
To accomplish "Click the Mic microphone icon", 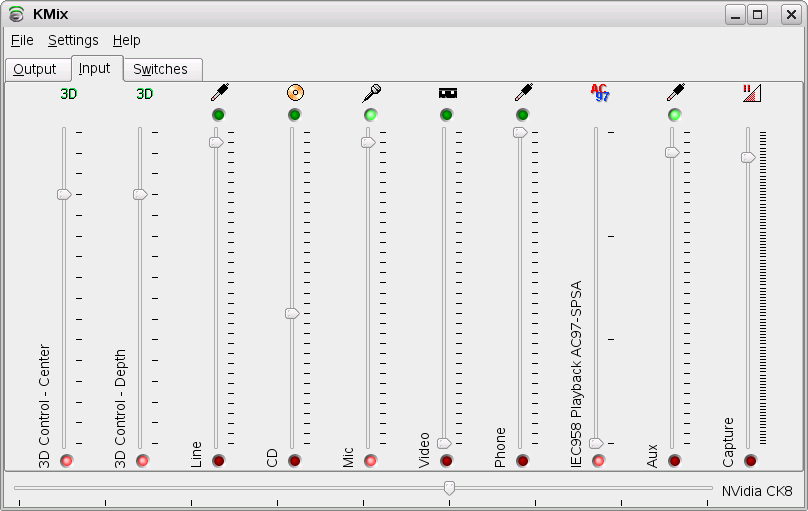I will click(372, 93).
